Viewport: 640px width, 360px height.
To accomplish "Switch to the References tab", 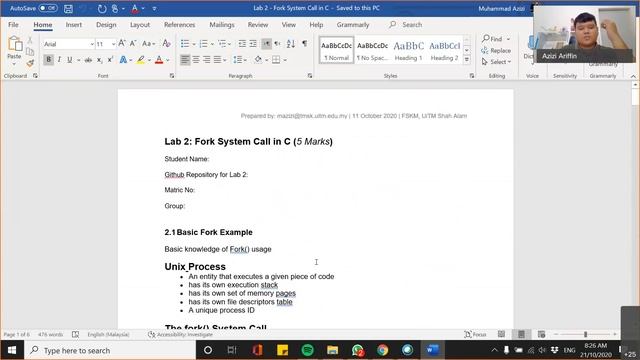I will pyautogui.click(x=180, y=24).
